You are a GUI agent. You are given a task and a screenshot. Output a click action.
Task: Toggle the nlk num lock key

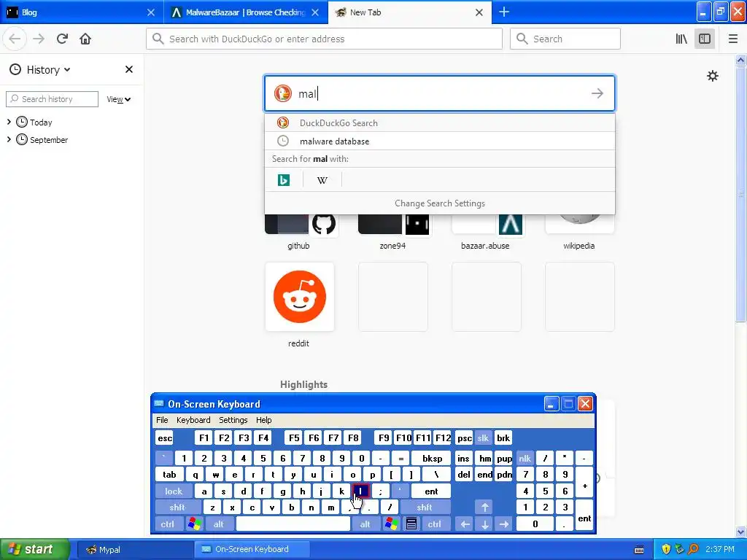pos(525,458)
